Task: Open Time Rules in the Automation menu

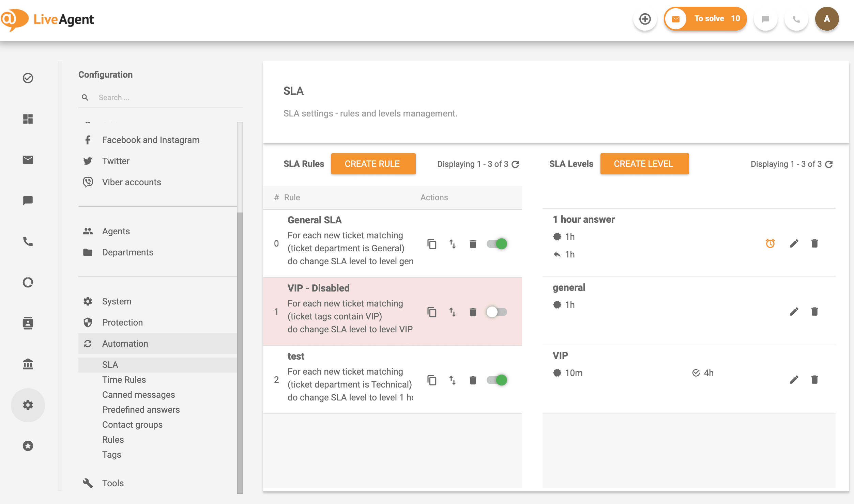Action: [x=124, y=379]
